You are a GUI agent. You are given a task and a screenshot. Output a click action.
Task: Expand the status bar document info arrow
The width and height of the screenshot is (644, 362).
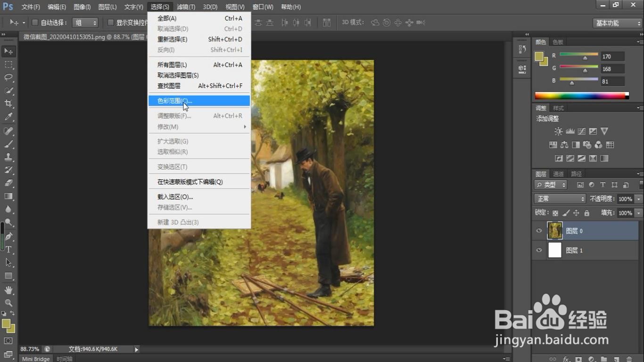point(137,349)
